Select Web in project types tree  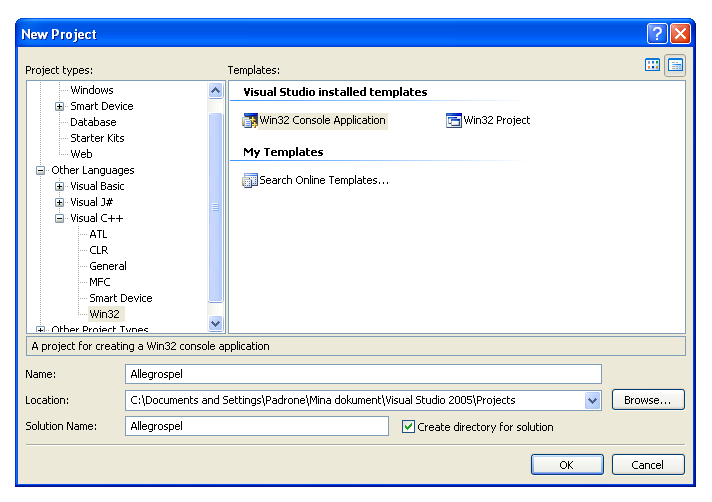81,154
